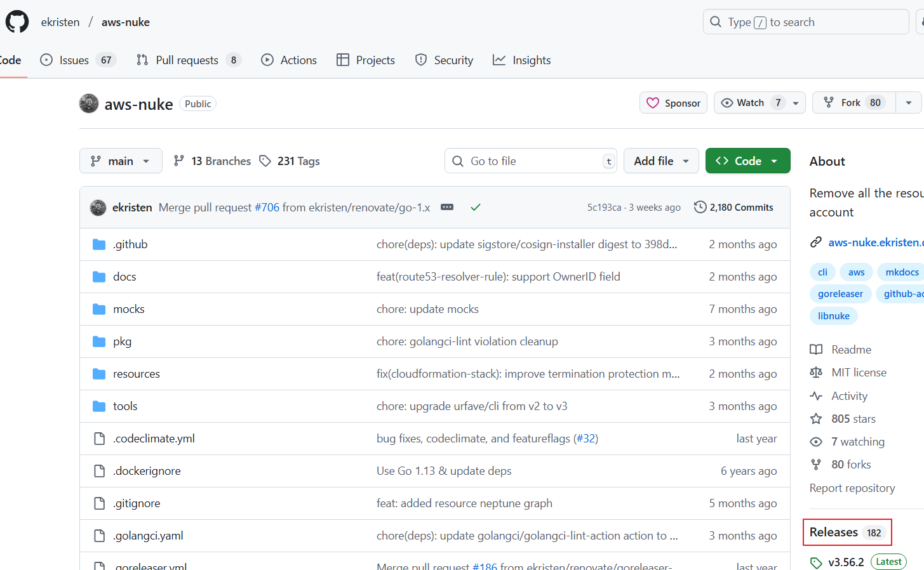Switch to the Security tab

coord(444,60)
